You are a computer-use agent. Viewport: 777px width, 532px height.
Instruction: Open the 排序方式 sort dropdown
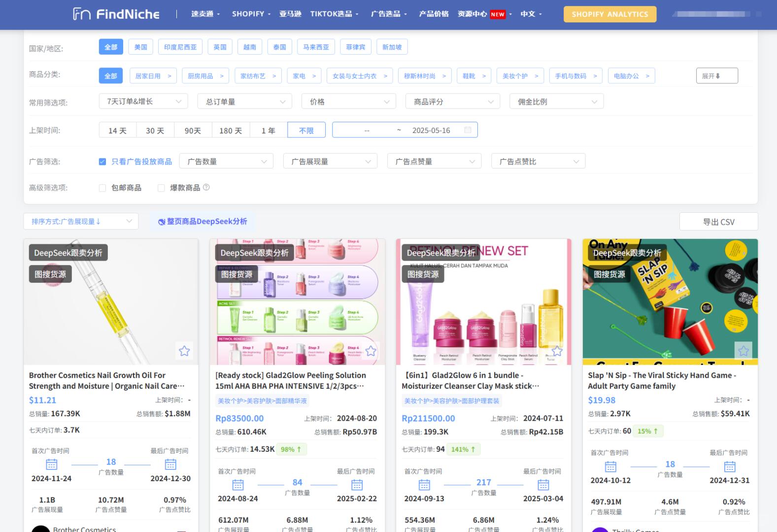(x=81, y=221)
